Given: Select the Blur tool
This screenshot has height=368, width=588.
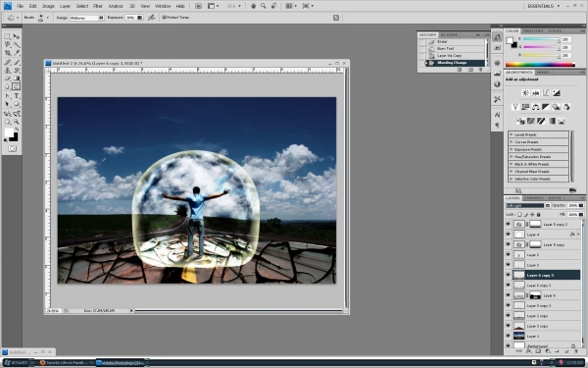Looking at the screenshot, I should (x=7, y=86).
